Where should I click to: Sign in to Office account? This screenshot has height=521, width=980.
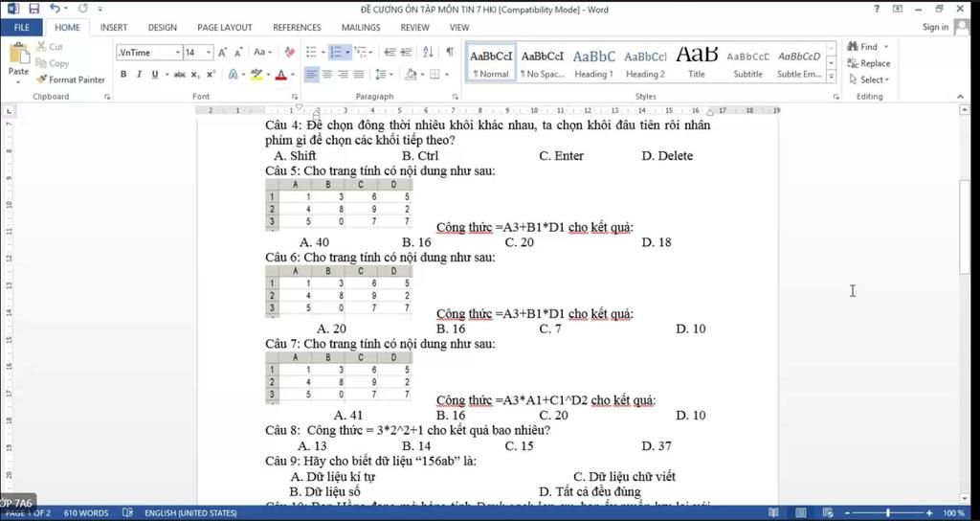(935, 27)
